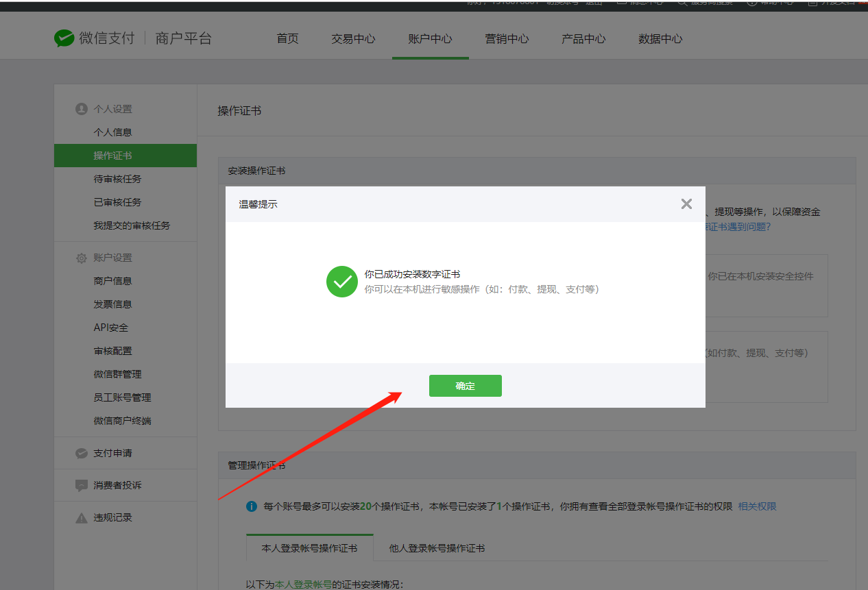Click the blue info icon in 管理操作证书
868x590 pixels.
(252, 506)
